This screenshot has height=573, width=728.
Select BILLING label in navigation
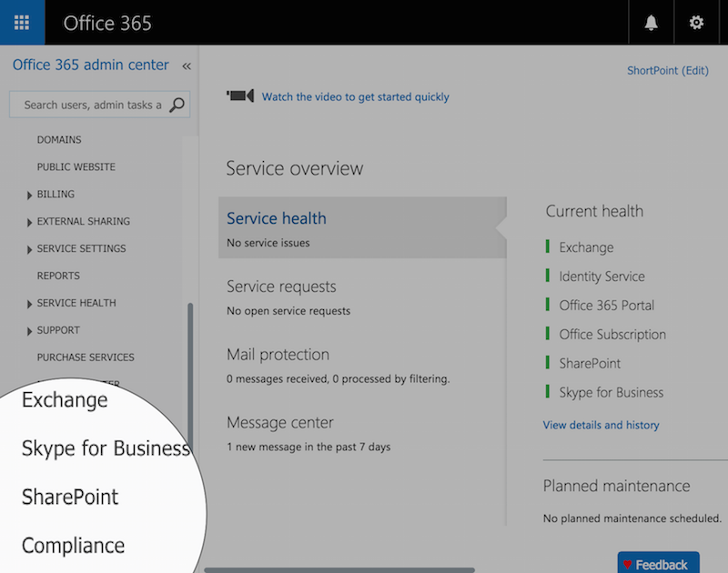coord(56,194)
